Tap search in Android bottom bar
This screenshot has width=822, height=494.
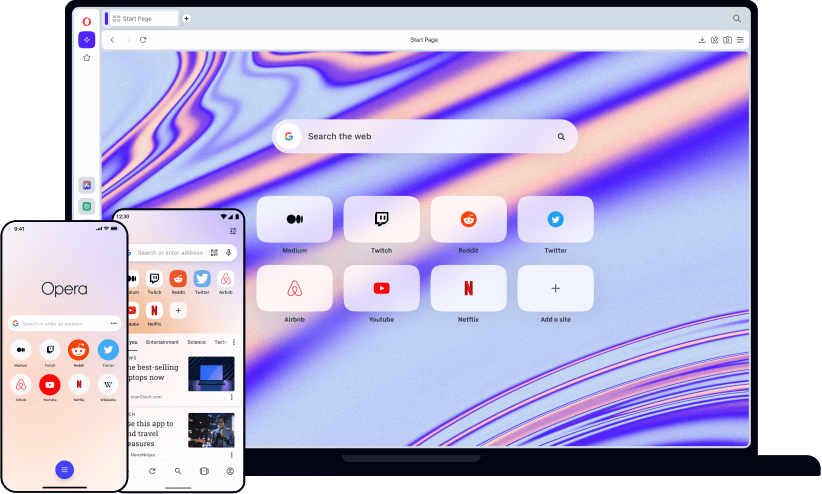click(178, 471)
